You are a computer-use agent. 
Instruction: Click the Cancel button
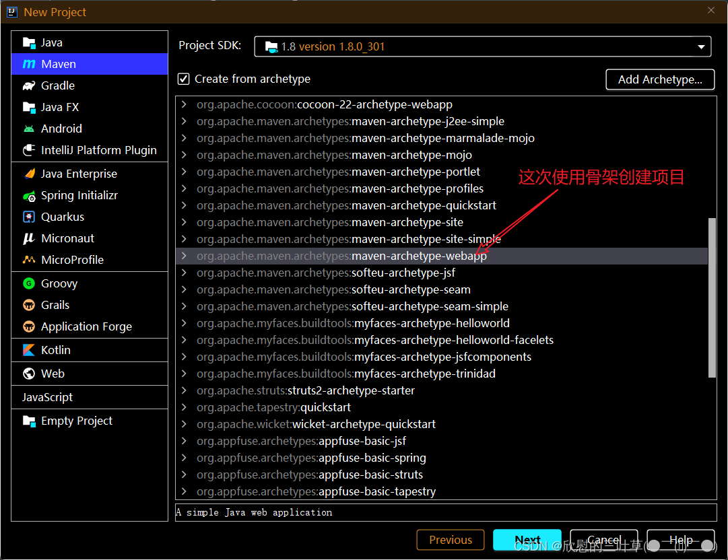click(603, 540)
